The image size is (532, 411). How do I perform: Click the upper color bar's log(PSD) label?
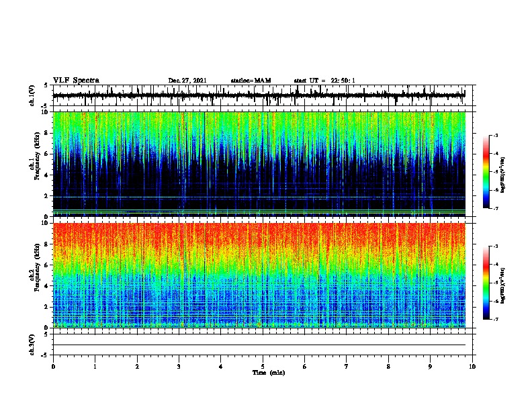[502, 175]
